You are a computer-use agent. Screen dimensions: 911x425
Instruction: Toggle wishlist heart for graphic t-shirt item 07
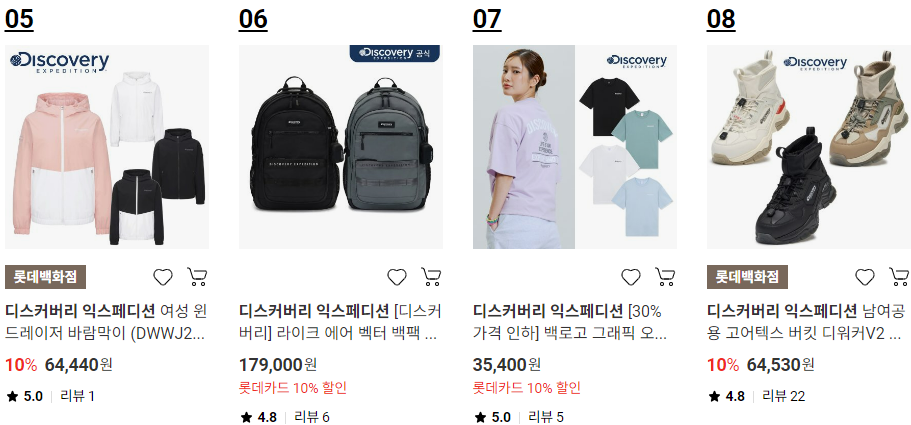[631, 278]
